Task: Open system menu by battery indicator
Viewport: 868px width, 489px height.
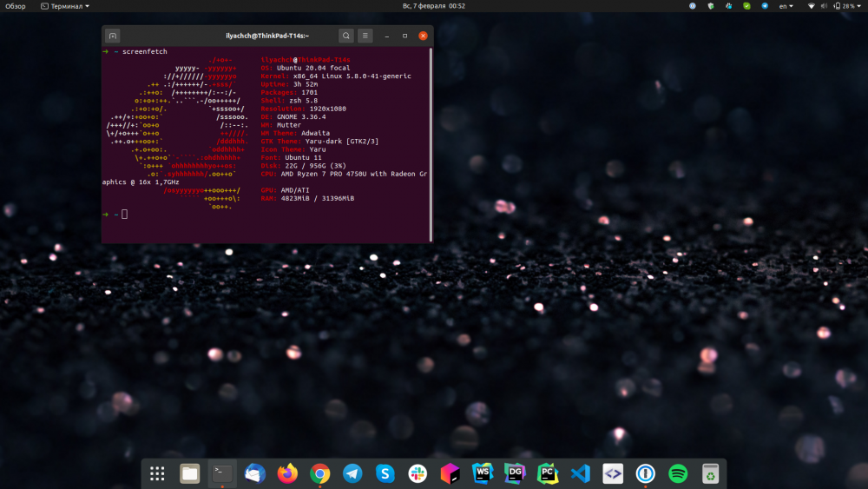Action: click(x=845, y=6)
